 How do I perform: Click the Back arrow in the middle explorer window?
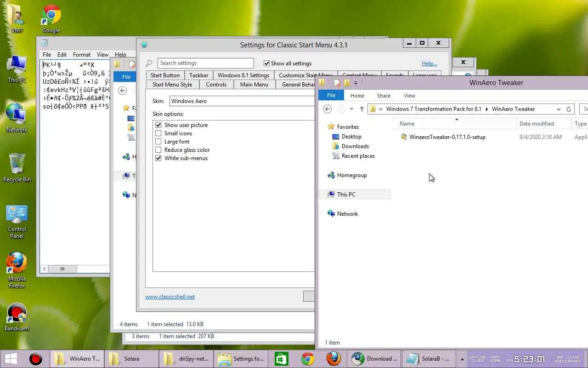[x=122, y=91]
